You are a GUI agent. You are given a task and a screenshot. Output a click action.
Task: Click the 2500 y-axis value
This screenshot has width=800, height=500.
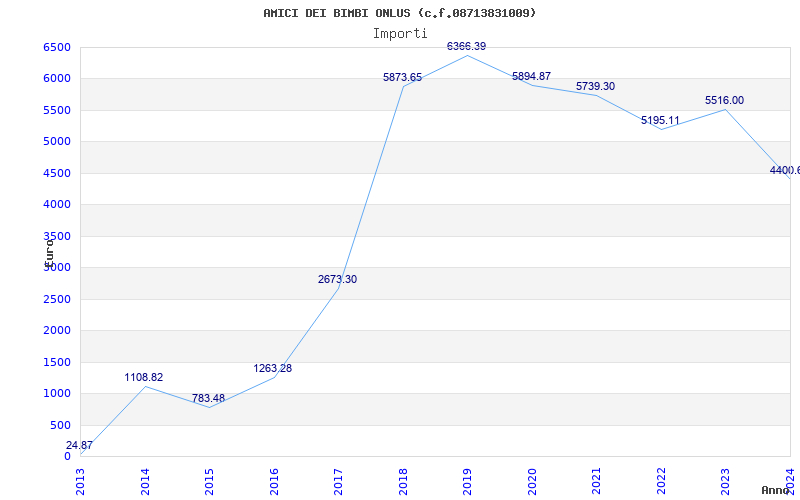click(57, 299)
